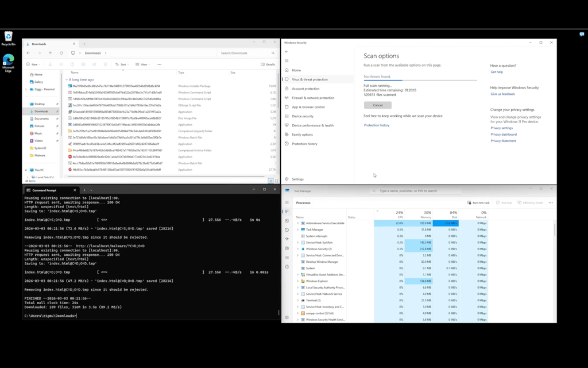
Task: Open Task Manager Users page icon
Action: pos(287,248)
